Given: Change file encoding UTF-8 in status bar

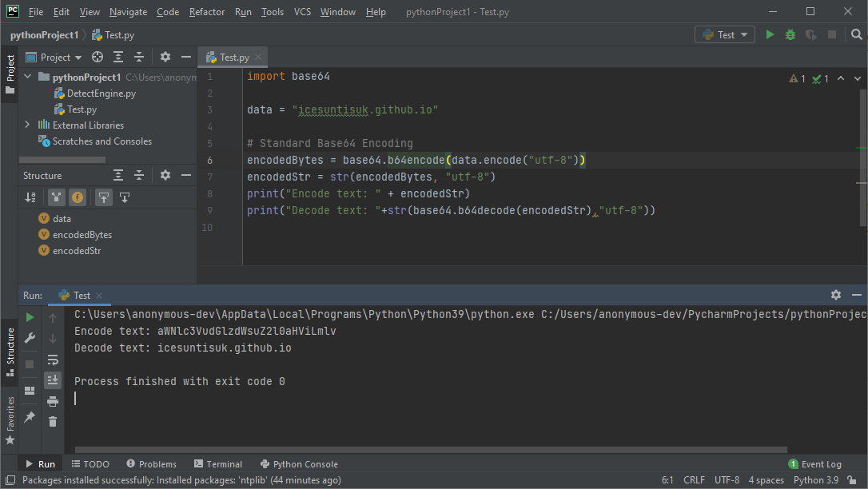Looking at the screenshot, I should (727, 480).
